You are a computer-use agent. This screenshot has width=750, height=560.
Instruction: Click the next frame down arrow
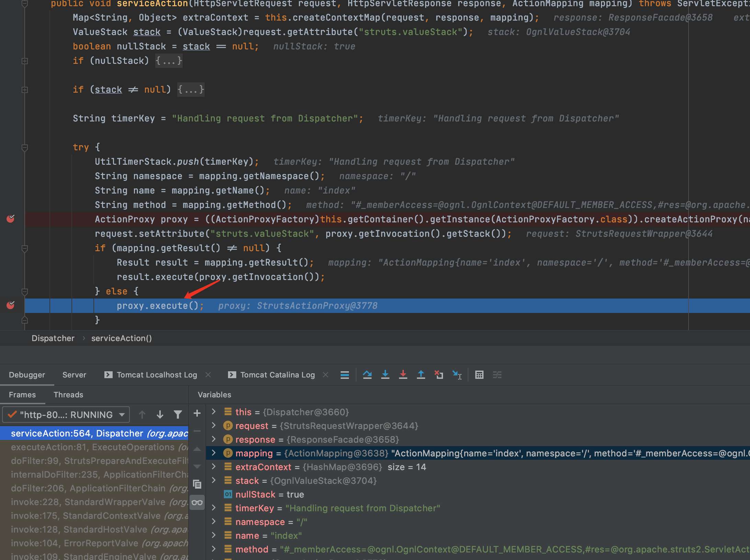(x=160, y=415)
